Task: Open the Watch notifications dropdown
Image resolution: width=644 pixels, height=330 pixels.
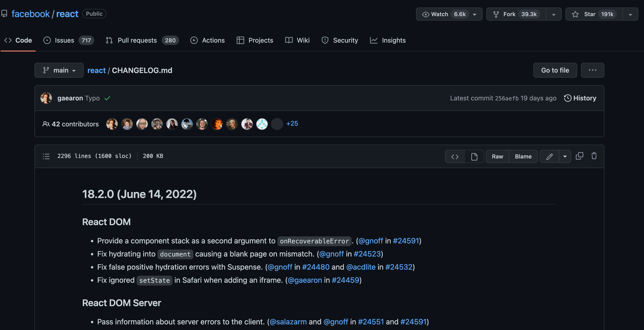Action: [x=475, y=14]
